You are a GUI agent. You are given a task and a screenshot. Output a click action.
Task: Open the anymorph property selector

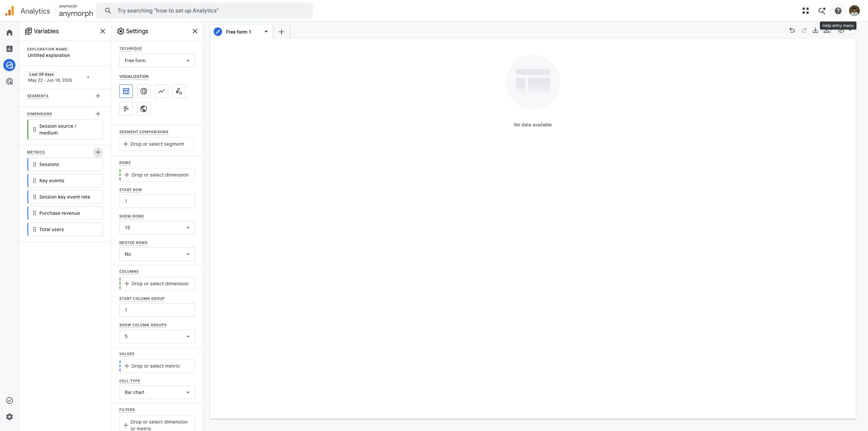click(x=76, y=11)
